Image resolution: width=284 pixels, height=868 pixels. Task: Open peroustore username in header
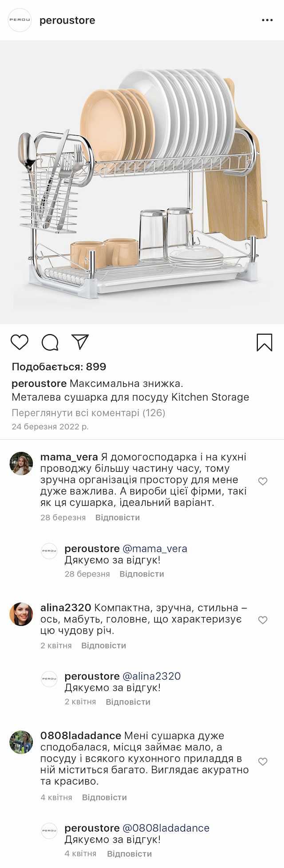click(x=67, y=20)
